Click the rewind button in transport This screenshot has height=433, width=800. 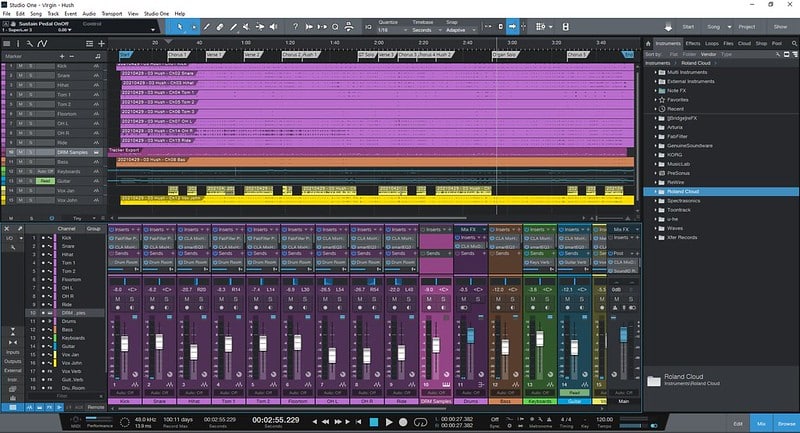click(x=325, y=422)
